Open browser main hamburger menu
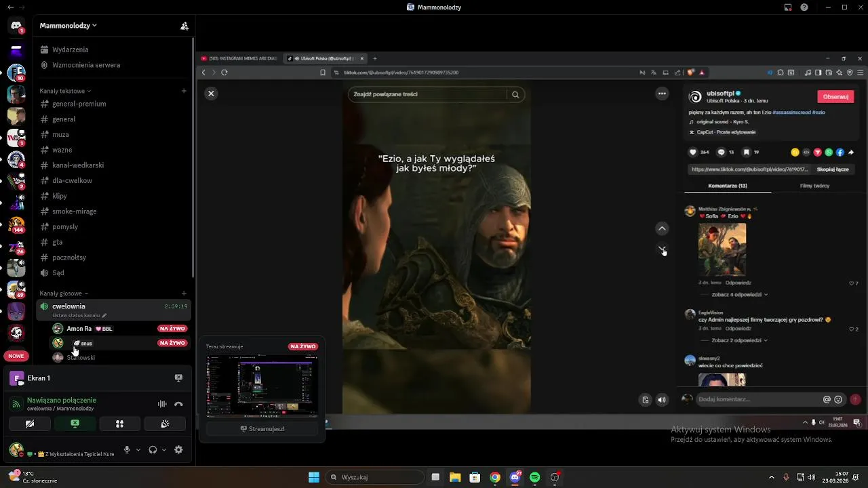The width and height of the screenshot is (868, 488). [x=861, y=73]
